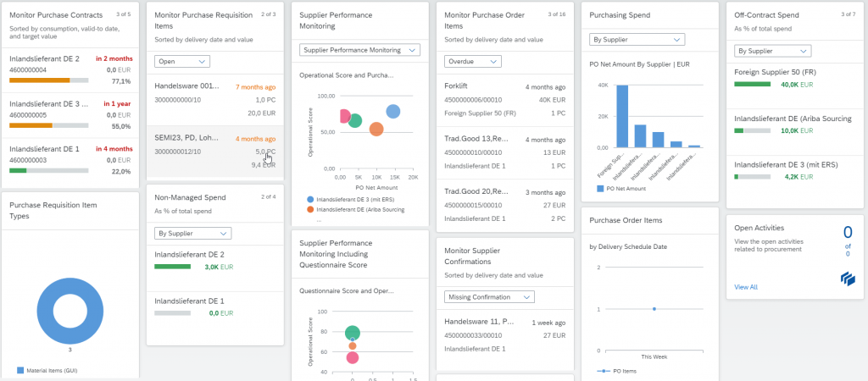This screenshot has width=868, height=381.
Task: Click the orange Inlandslieferant DE Ariba legend marker
Action: 310,210
